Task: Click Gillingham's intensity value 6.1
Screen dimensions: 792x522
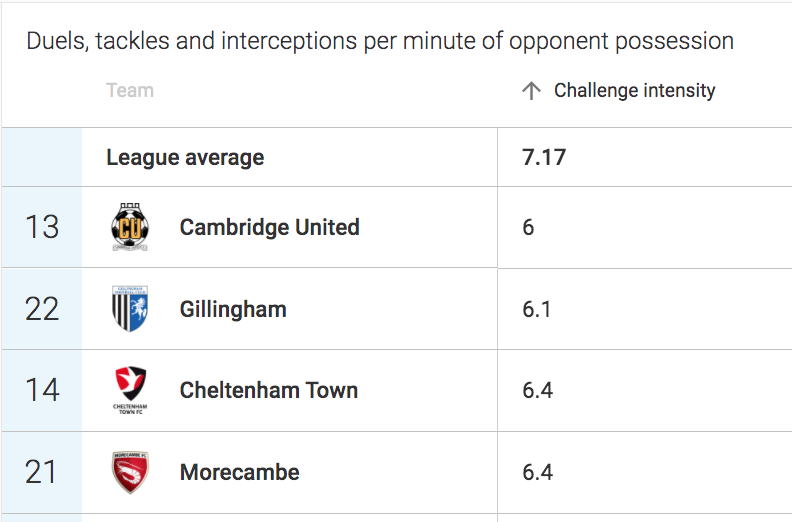Action: (x=536, y=309)
